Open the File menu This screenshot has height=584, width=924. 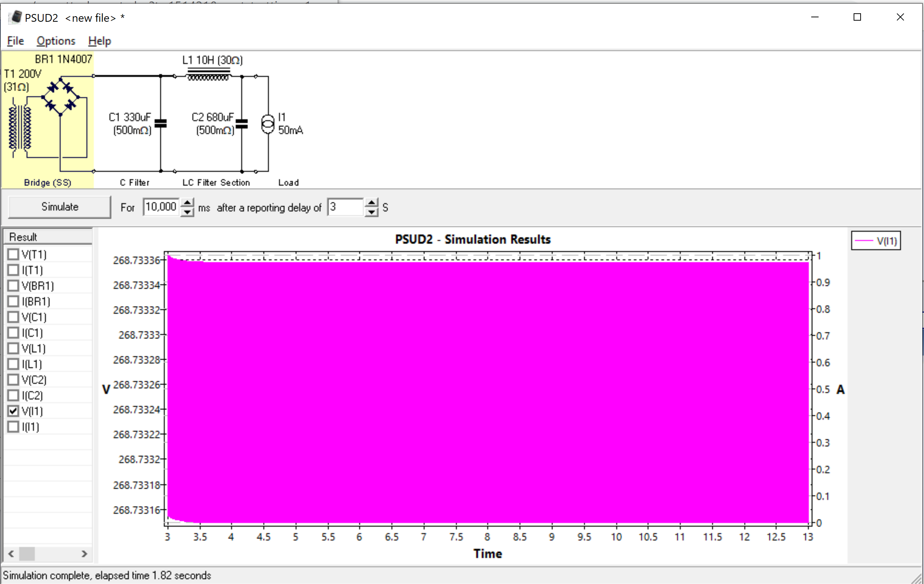point(15,41)
